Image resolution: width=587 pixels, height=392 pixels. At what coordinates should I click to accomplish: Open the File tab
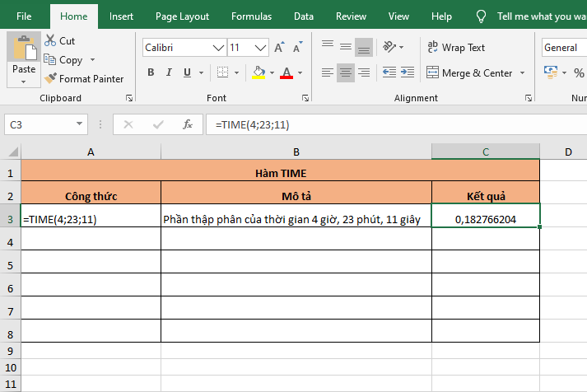(x=24, y=16)
